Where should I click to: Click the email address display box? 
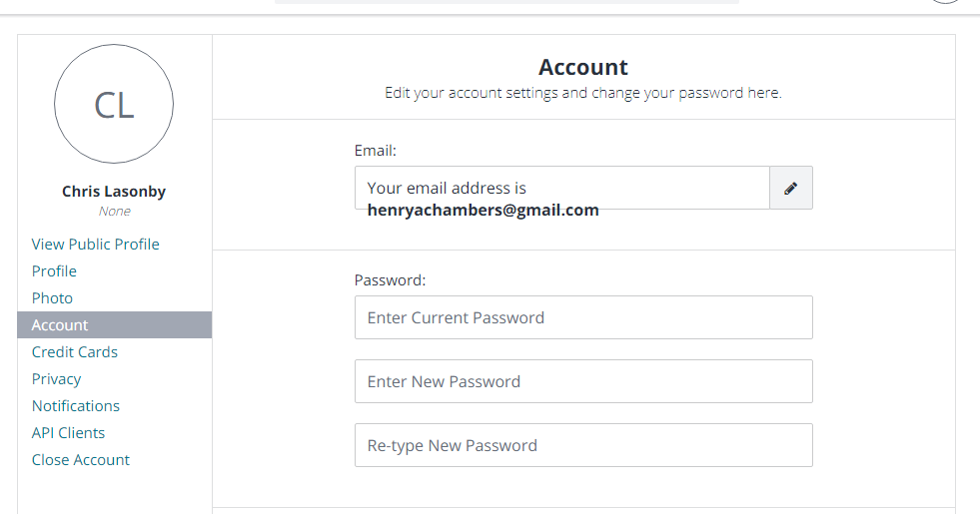561,188
